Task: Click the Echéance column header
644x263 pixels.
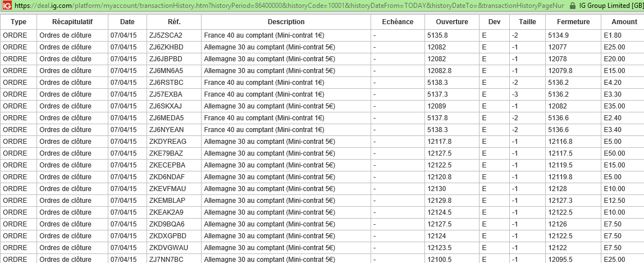Action: coord(398,22)
